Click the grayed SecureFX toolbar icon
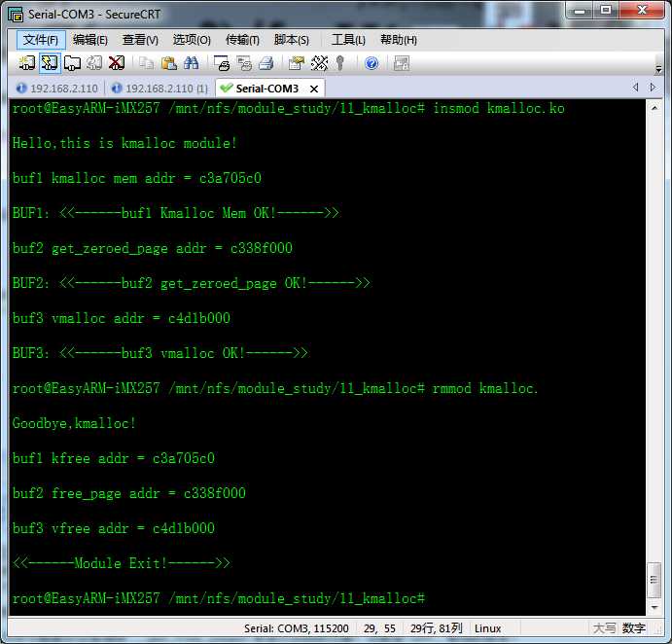Screen dimensions: 672x644 pos(402,63)
